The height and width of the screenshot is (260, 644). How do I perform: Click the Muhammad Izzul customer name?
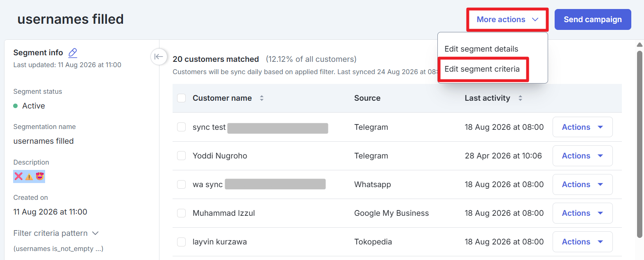click(x=224, y=213)
